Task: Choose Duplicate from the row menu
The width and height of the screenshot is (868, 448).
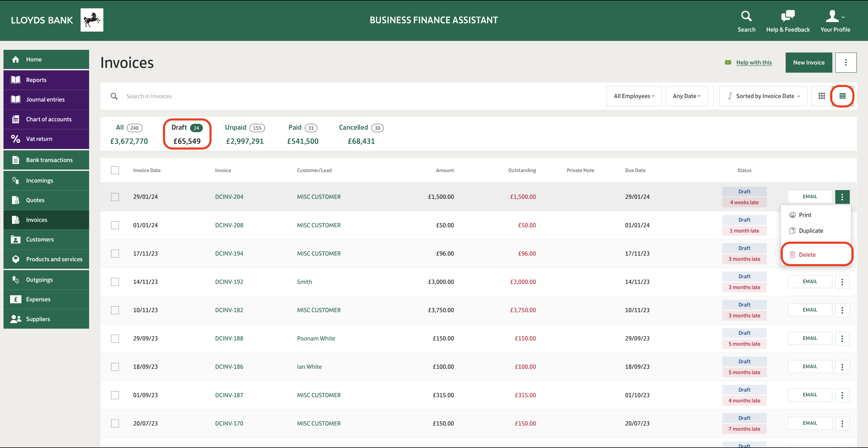Action: [816, 231]
